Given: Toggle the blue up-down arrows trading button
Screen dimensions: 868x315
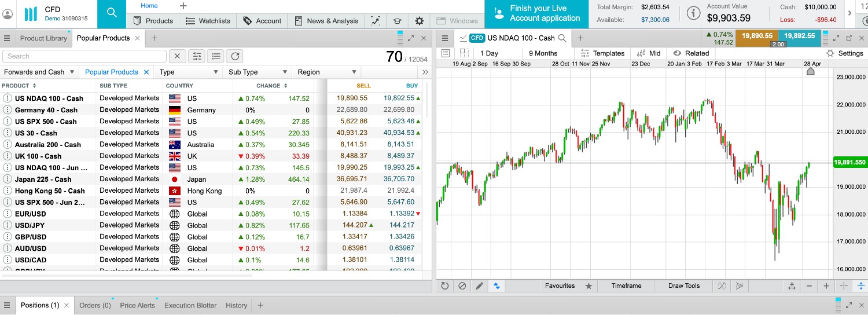Looking at the screenshot, I should click(496, 286).
